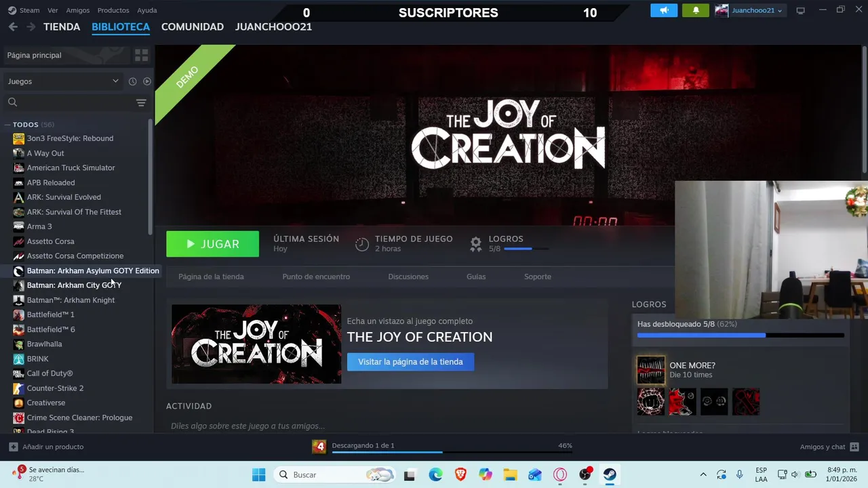Open the green notifications bell
The image size is (868, 488).
point(696,10)
